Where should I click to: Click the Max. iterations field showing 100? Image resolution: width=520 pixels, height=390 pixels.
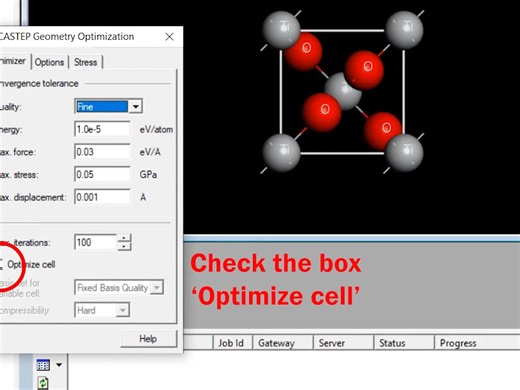coord(95,242)
